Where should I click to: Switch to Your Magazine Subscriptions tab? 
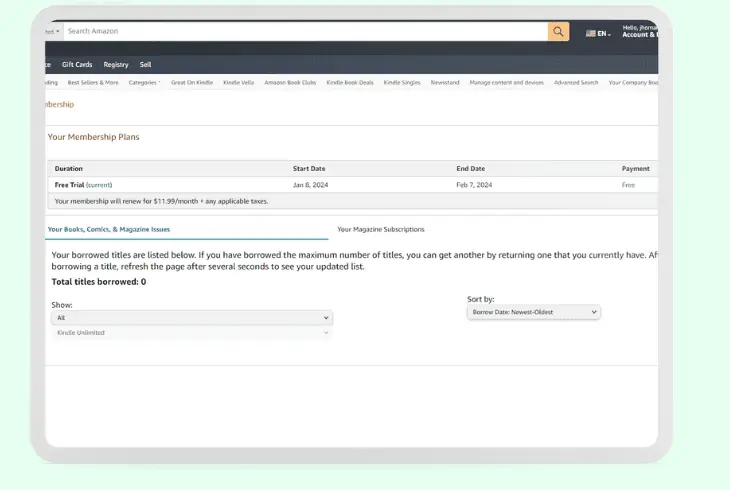coord(381,229)
